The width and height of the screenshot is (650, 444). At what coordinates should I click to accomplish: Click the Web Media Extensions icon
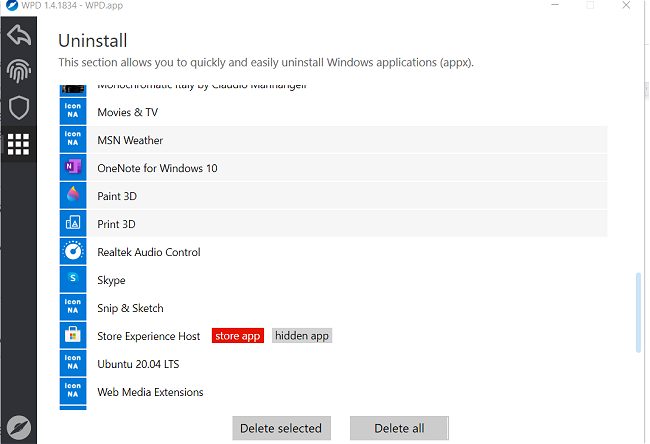[x=73, y=391]
